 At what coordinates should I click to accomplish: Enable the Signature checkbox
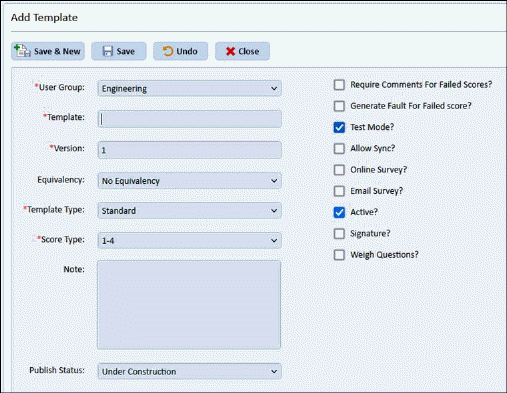tap(339, 234)
